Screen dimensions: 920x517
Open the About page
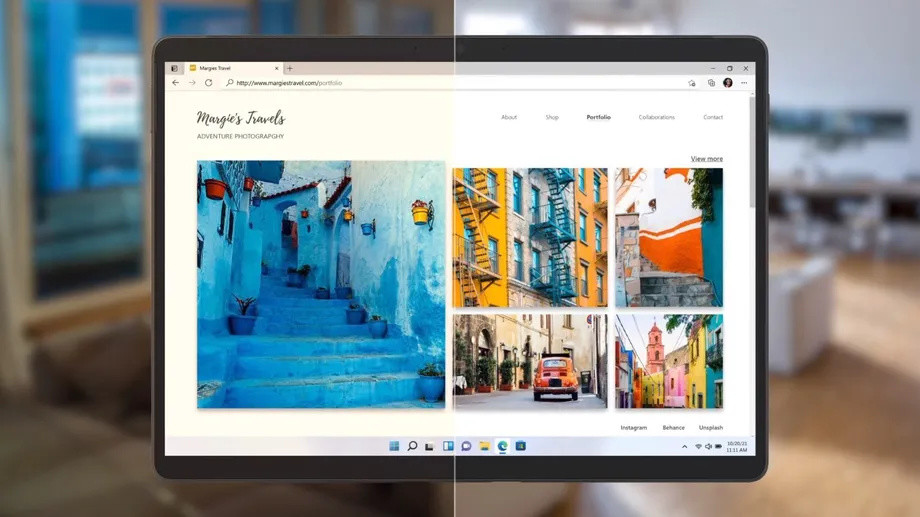click(509, 117)
